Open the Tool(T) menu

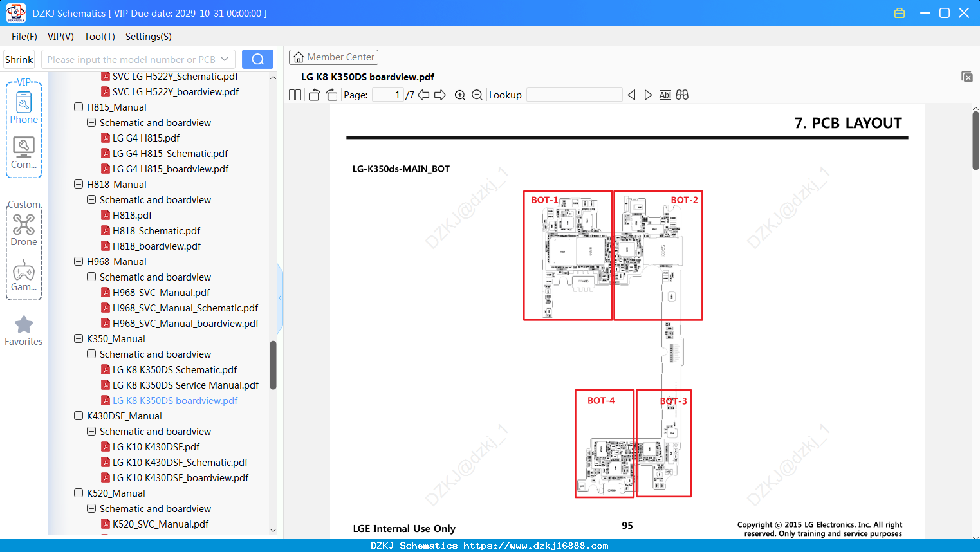(x=100, y=37)
